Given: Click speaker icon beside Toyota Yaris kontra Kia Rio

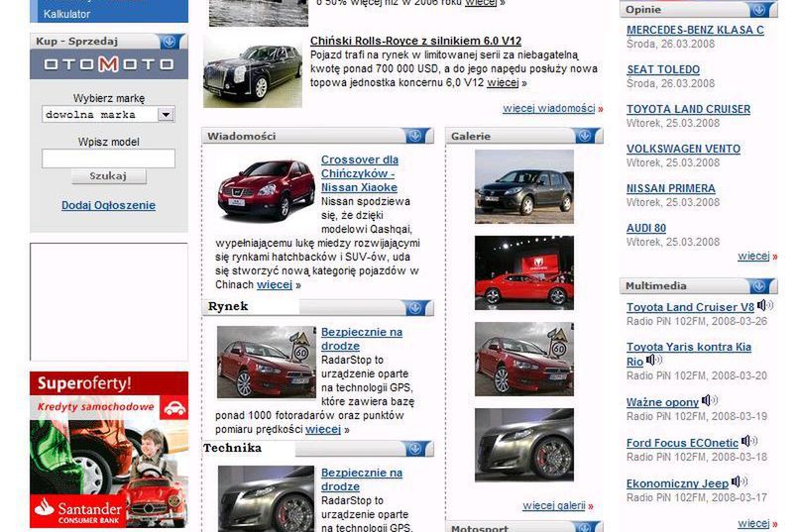Looking at the screenshot, I should [654, 360].
